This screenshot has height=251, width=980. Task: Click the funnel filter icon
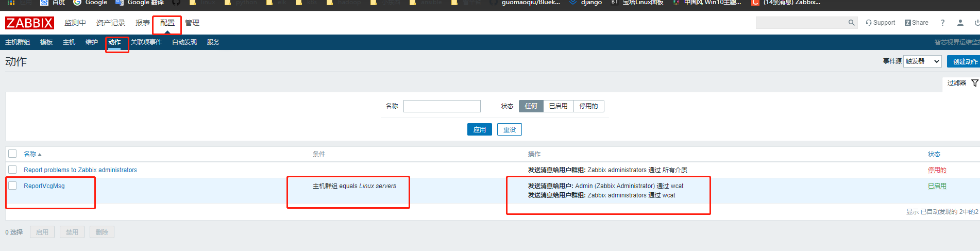click(x=975, y=83)
